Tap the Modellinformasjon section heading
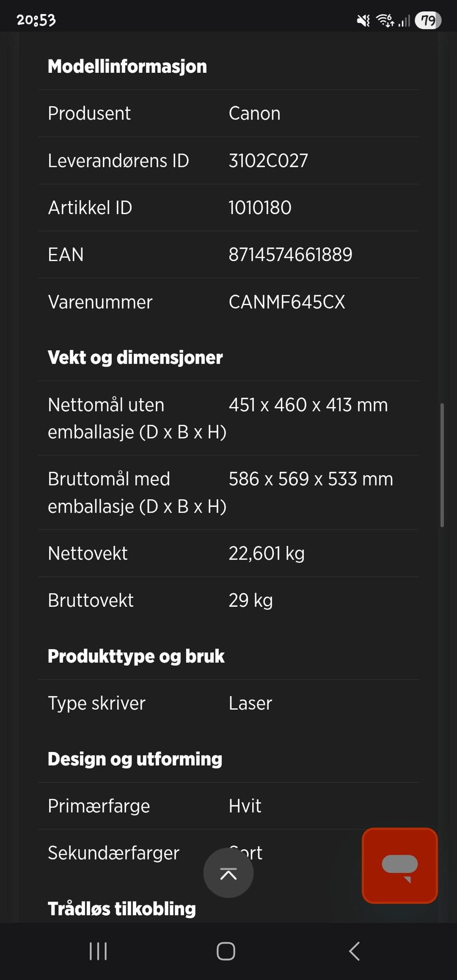Image resolution: width=457 pixels, height=980 pixels. [x=127, y=67]
